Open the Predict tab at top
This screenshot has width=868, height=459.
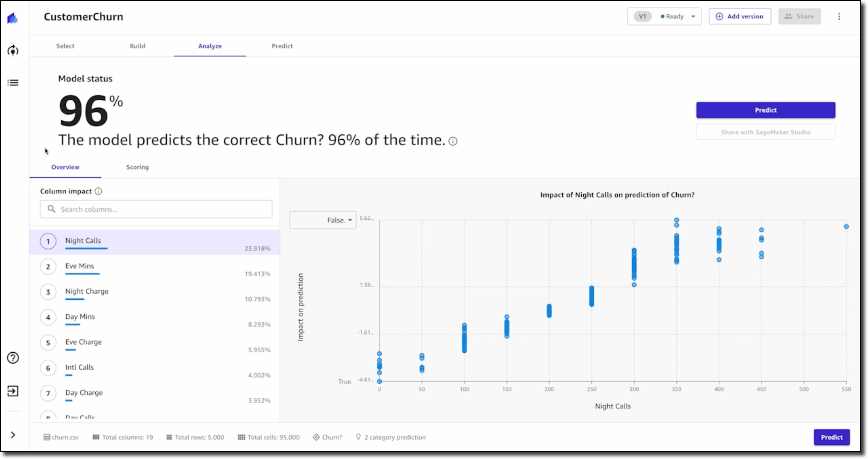(282, 46)
